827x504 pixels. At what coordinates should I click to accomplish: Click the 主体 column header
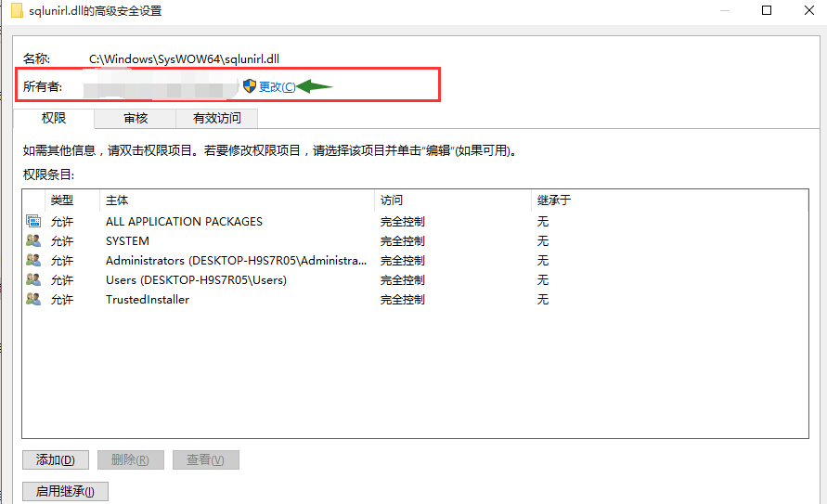coord(237,200)
